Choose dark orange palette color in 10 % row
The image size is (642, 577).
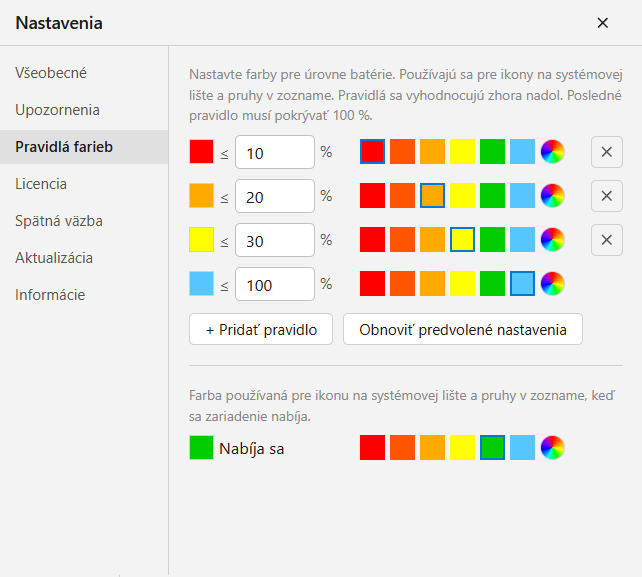click(x=402, y=152)
